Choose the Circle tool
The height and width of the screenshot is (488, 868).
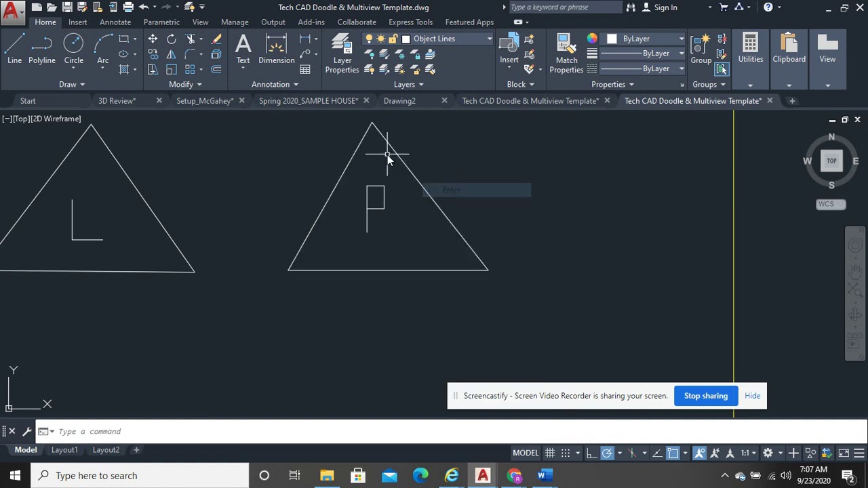coord(73,49)
